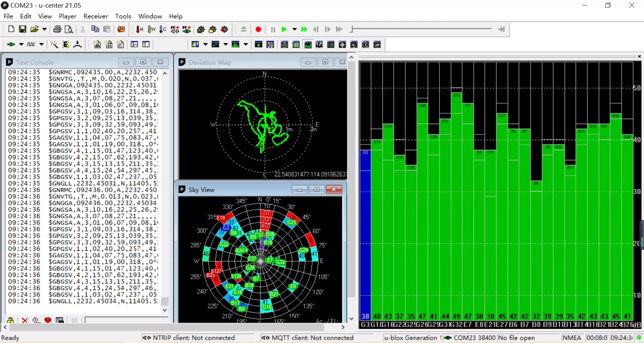Click the print icon in toolbar
Viewport: 644px width, 343px height.
(57, 30)
